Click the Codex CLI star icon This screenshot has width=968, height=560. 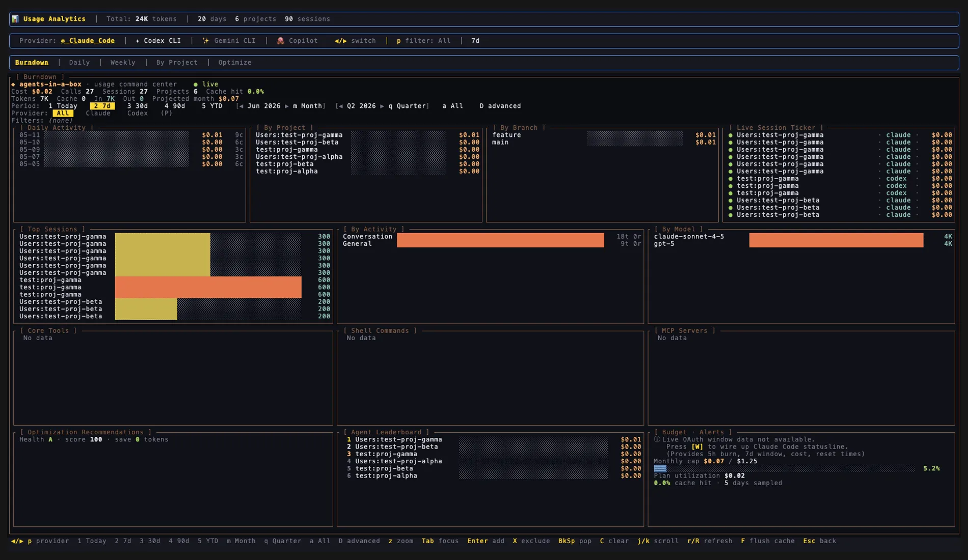[x=138, y=41]
